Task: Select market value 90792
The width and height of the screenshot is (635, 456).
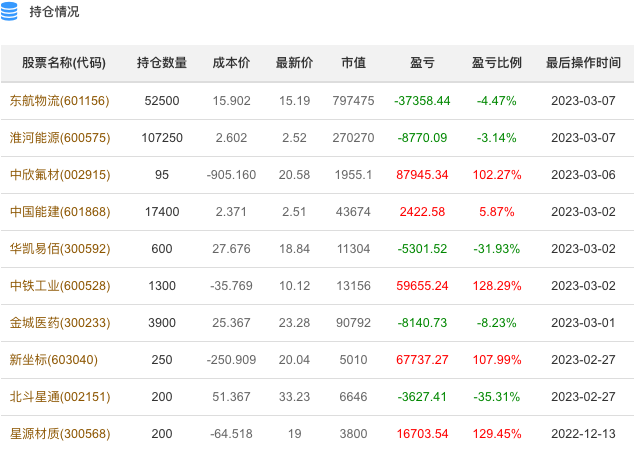Action: 353,323
